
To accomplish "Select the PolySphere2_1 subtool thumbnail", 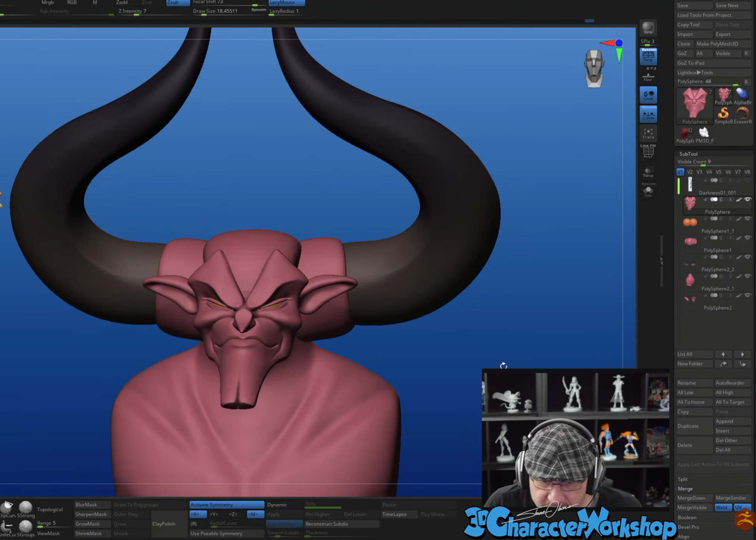I will pyautogui.click(x=690, y=280).
